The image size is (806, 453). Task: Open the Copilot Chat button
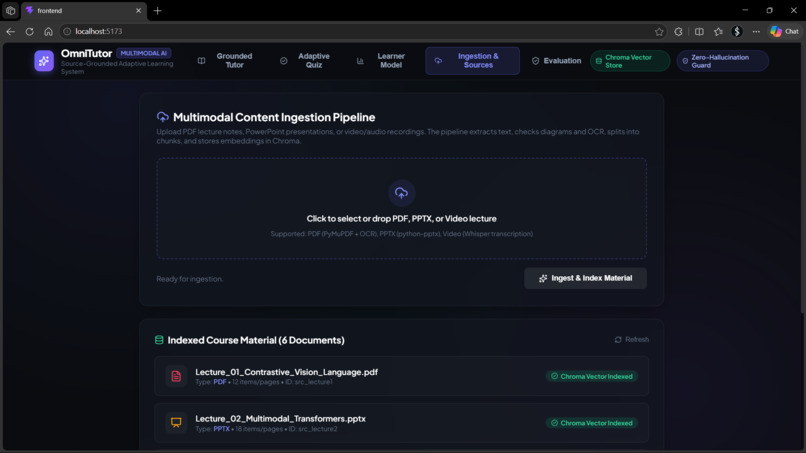[x=784, y=31]
